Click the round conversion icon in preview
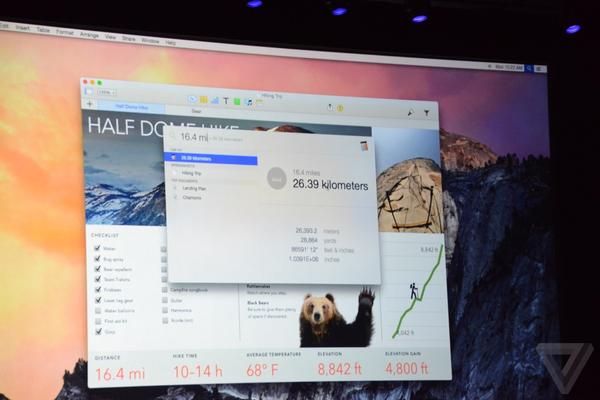The height and width of the screenshot is (400, 600). tap(276, 178)
